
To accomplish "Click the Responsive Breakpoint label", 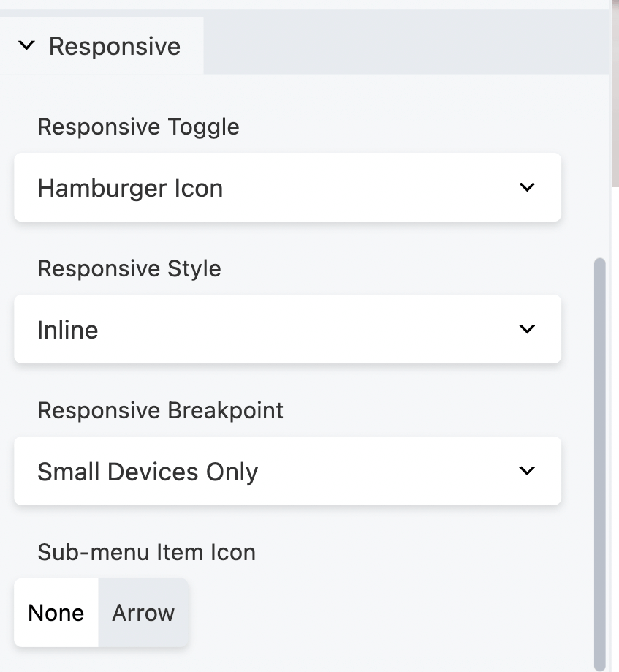I will tap(160, 410).
